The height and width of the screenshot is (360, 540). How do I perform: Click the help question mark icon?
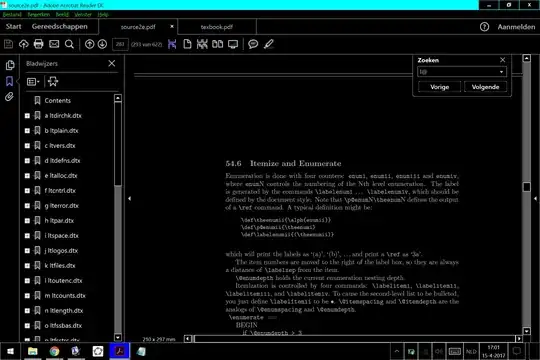pos(484,27)
